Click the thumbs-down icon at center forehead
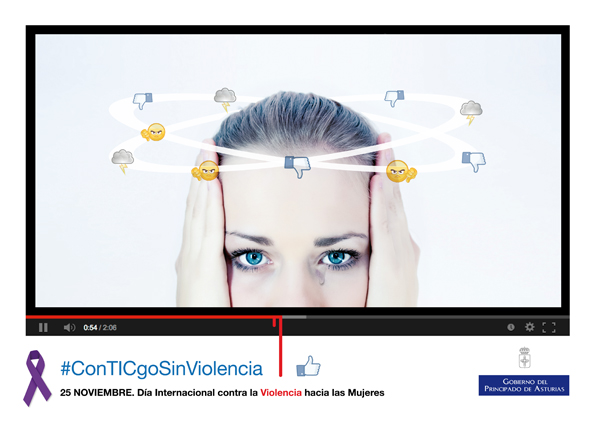The width and height of the screenshot is (595, 421). pyautogui.click(x=298, y=166)
